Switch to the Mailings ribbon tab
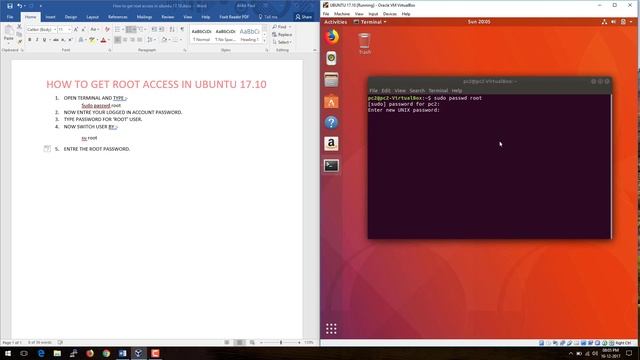This screenshot has width=640, height=360. tap(144, 17)
